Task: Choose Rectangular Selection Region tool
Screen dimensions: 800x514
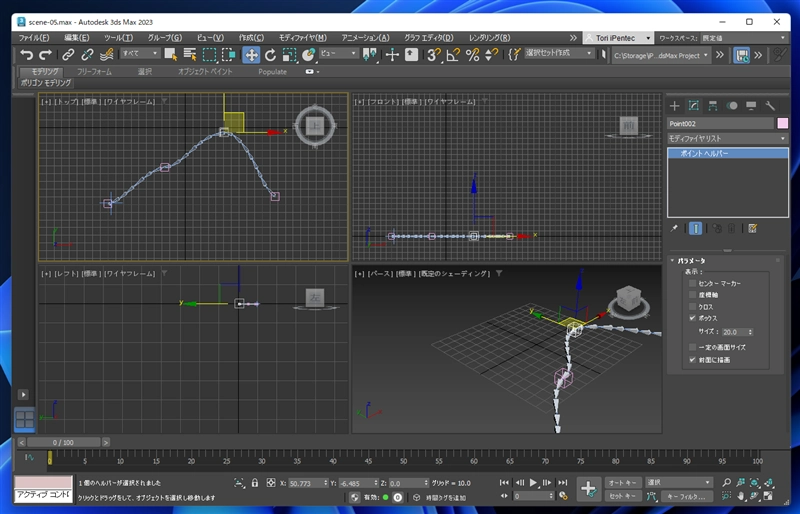Action: (x=209, y=55)
